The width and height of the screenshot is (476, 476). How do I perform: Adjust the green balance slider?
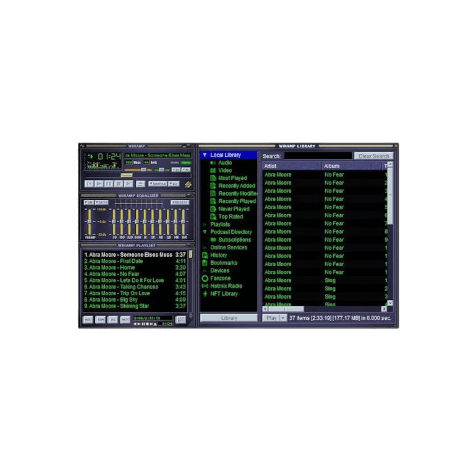tap(162, 170)
